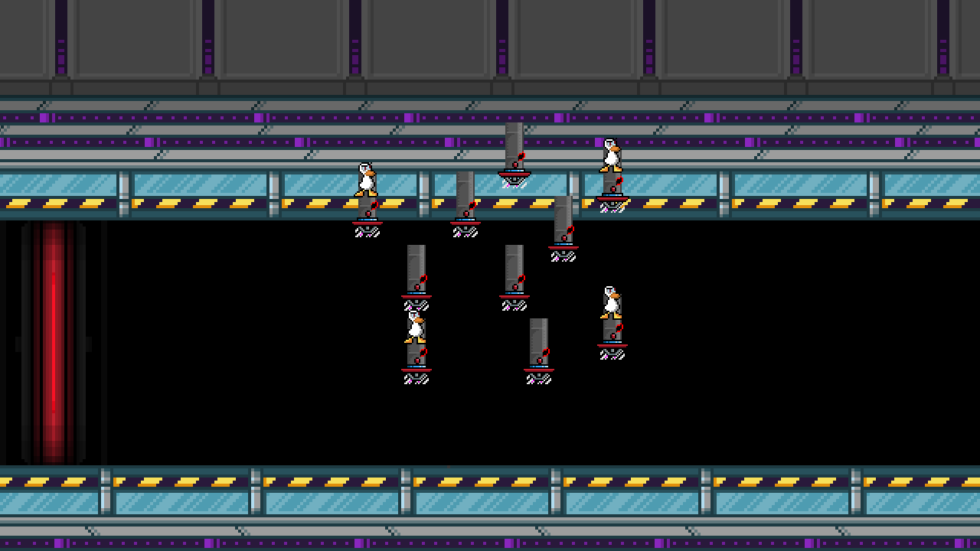Image resolution: width=980 pixels, height=551 pixels.
Task: Click the pillar directly above the lowest penguin
Action: 416,278
